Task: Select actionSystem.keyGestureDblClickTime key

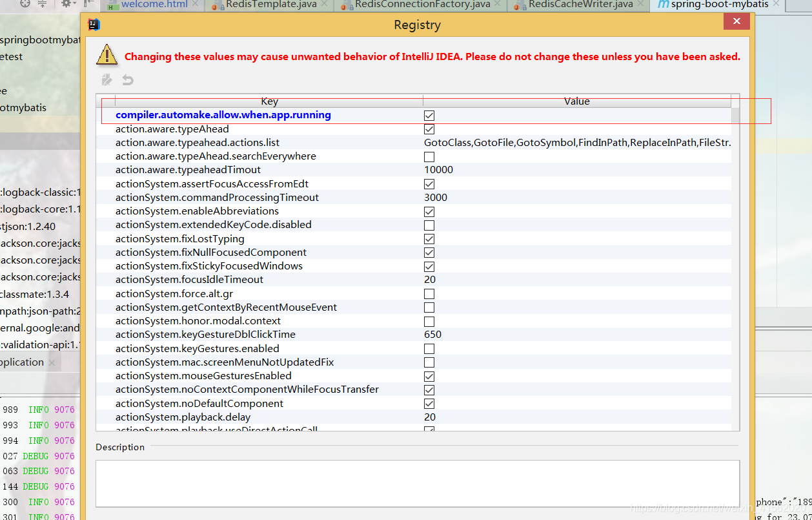Action: [x=205, y=335]
